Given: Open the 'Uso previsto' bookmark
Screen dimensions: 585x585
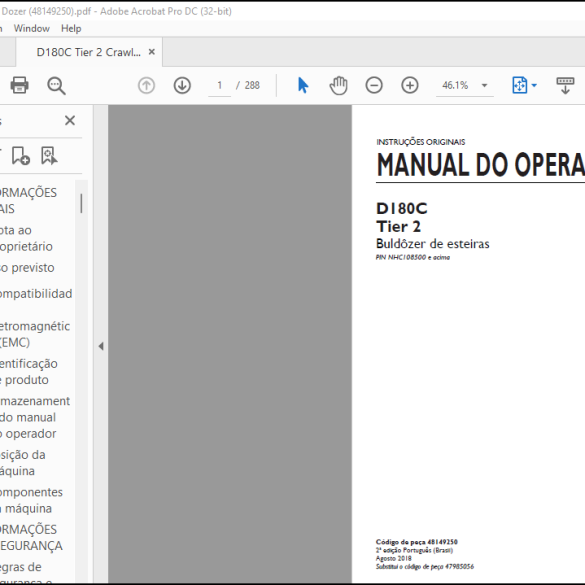Looking at the screenshot, I should click(27, 268).
